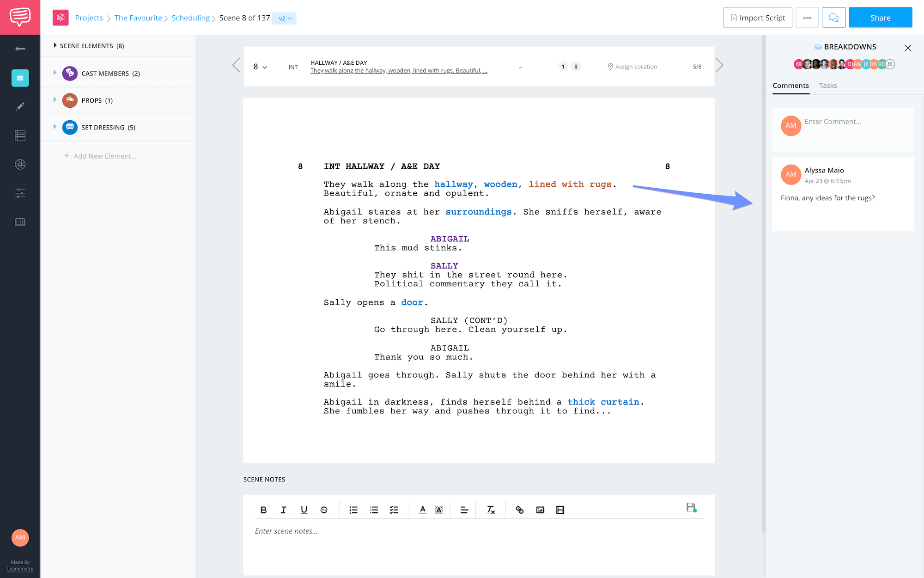
Task: Open the sliders settings sidebar icon
Action: (x=20, y=193)
